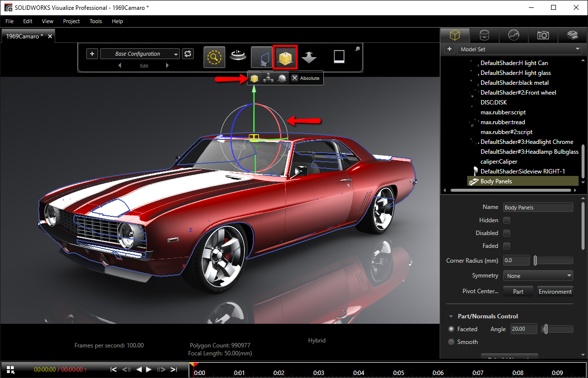
Task: Click the model tree horizontal scrollbar
Action: [512, 191]
